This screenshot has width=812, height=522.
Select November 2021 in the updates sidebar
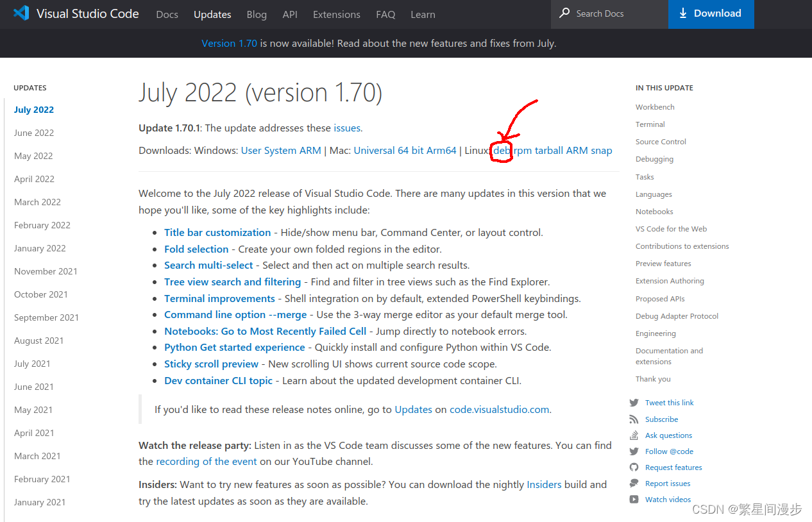click(x=46, y=271)
